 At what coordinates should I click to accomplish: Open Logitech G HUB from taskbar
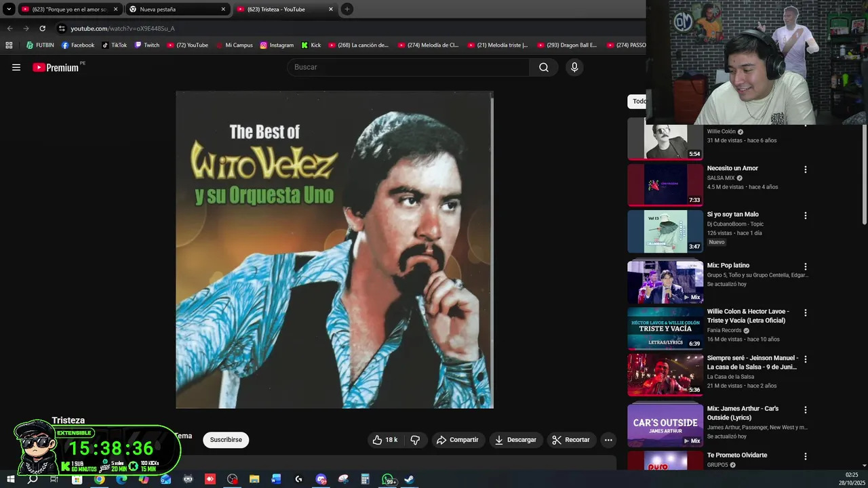coord(299,479)
